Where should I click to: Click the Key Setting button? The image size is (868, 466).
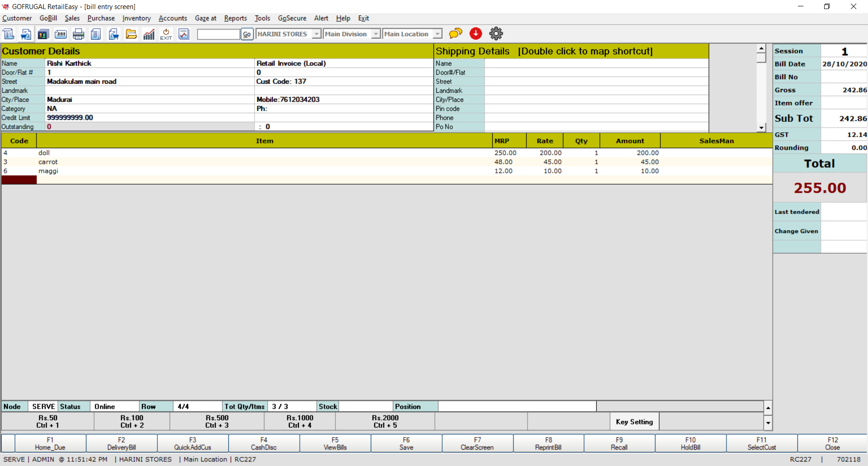point(634,422)
